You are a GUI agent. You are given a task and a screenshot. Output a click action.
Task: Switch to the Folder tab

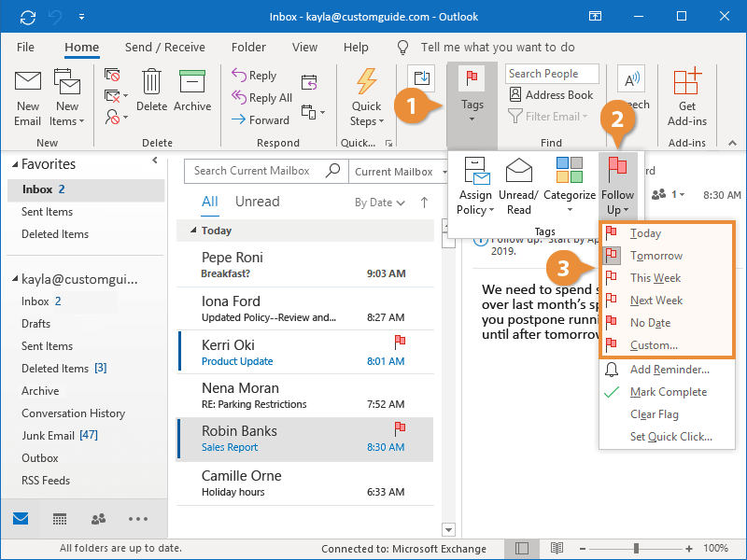pyautogui.click(x=248, y=48)
